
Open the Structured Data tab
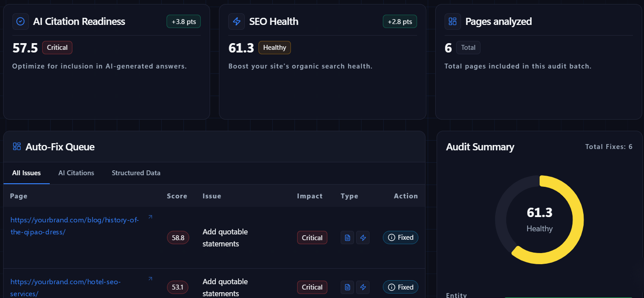click(136, 173)
